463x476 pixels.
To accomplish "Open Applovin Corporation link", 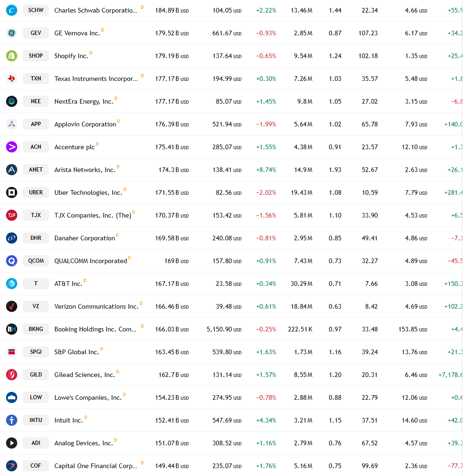I will coord(85,124).
